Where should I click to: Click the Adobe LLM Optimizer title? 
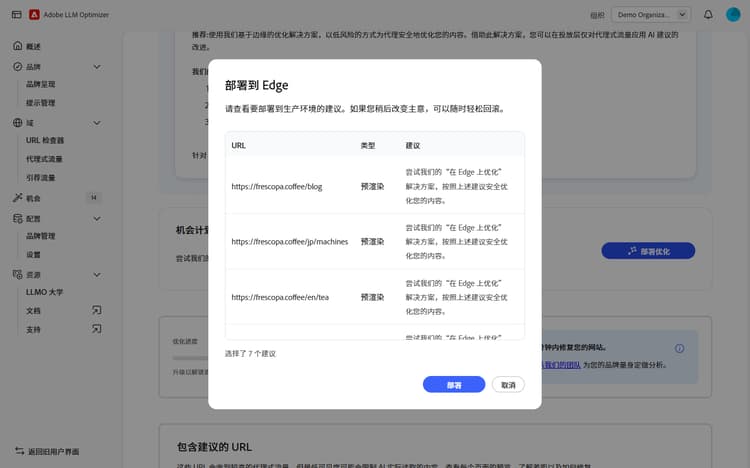click(76, 15)
